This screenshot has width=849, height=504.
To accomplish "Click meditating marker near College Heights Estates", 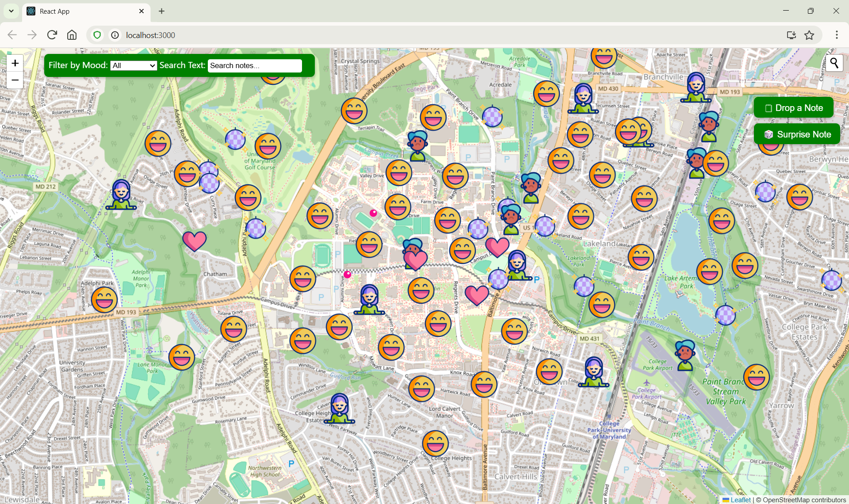I will pyautogui.click(x=339, y=408).
